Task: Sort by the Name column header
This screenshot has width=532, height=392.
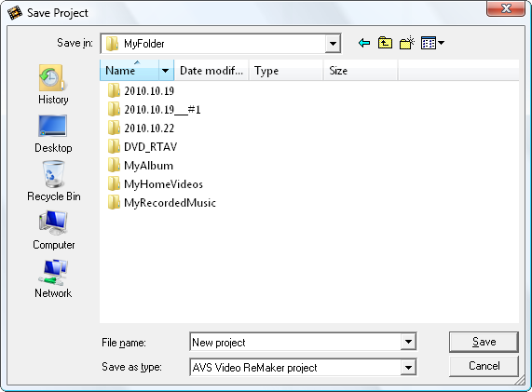Action: click(x=130, y=71)
